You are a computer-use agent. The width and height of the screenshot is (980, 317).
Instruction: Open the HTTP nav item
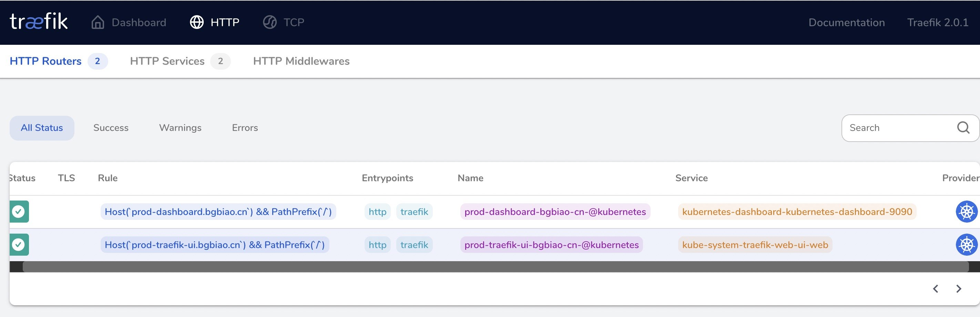point(215,22)
